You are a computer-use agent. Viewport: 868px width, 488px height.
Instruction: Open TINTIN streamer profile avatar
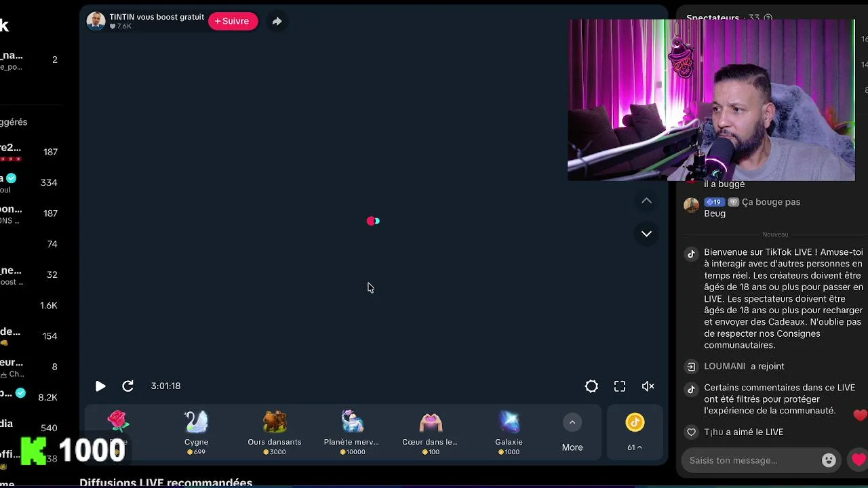[x=96, y=21]
